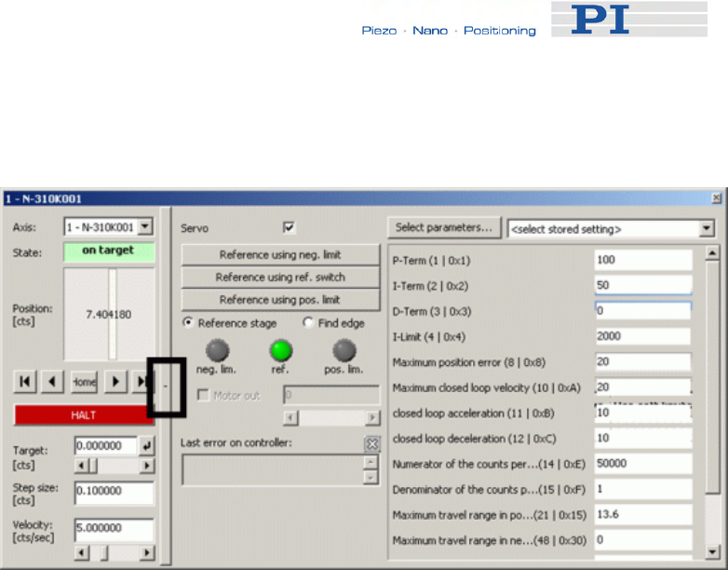Viewport: 728px width, 570px height.
Task: Enable the Motor out checkbox
Action: [203, 395]
